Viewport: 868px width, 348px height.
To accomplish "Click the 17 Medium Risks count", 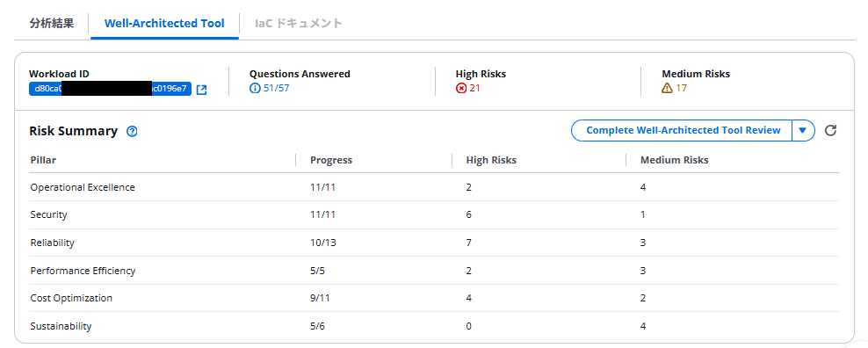I will [681, 88].
